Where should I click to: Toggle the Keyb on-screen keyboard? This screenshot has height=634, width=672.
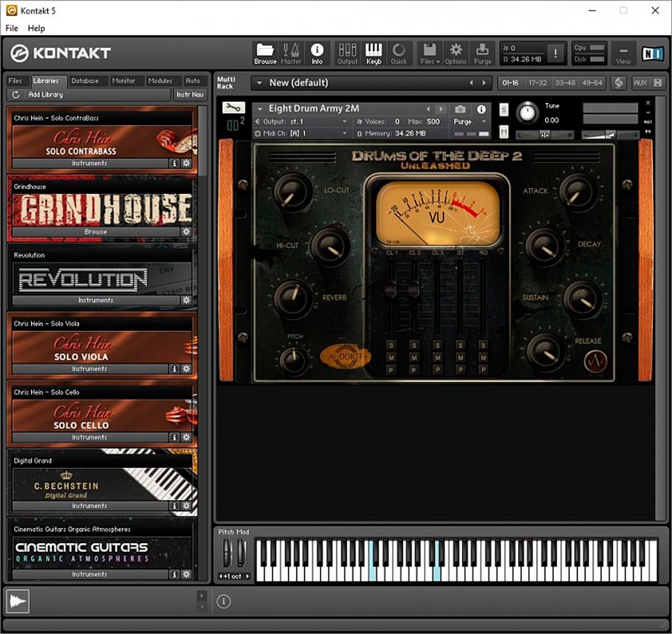tap(374, 54)
